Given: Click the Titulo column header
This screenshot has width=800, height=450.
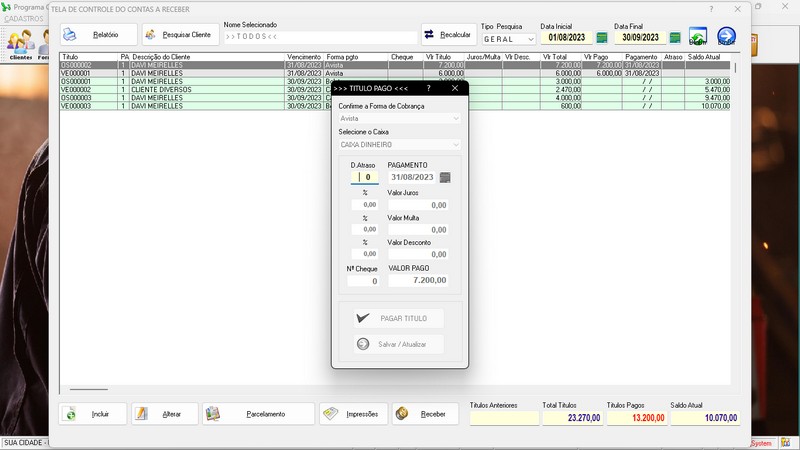Looking at the screenshot, I should coord(89,57).
